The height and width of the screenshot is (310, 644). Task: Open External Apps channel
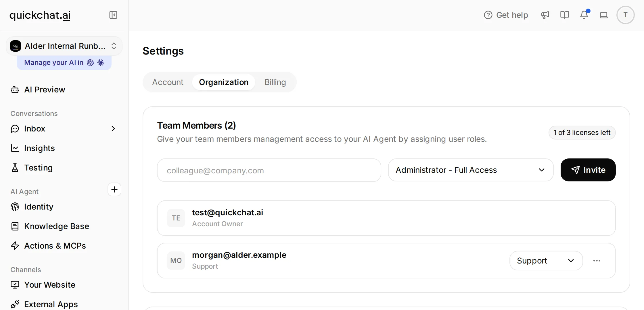(x=44, y=304)
